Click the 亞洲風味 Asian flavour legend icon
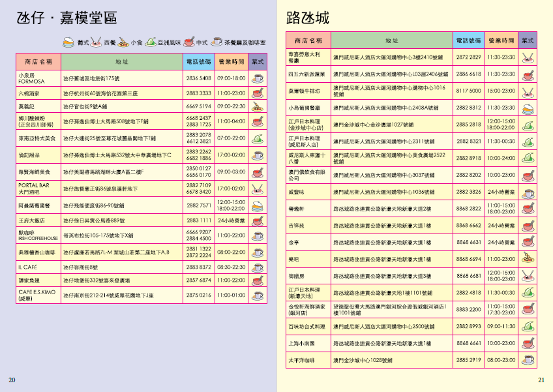Viewport: 553px width, 392px height. [x=149, y=42]
